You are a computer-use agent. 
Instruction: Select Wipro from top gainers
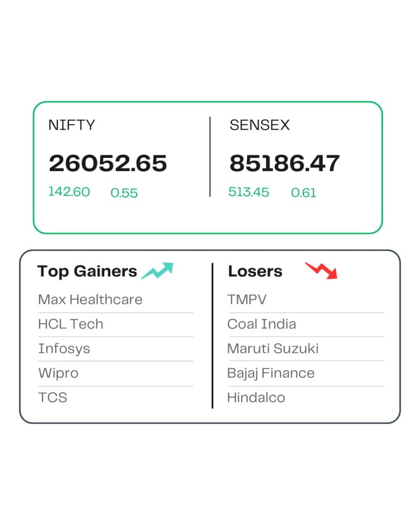58,373
